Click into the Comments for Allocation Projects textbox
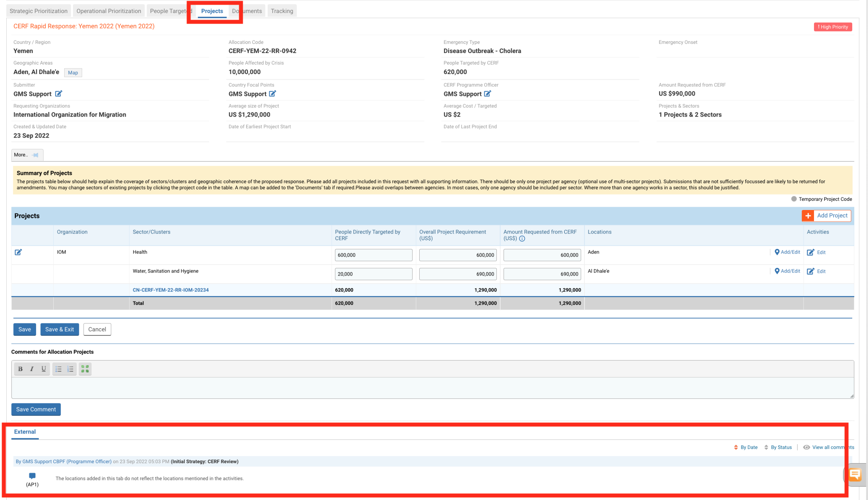 pyautogui.click(x=432, y=388)
